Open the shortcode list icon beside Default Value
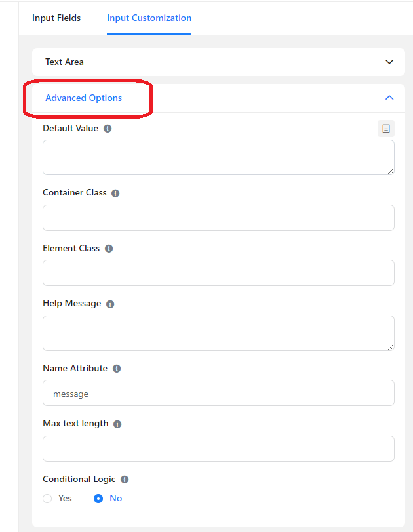 (386, 129)
